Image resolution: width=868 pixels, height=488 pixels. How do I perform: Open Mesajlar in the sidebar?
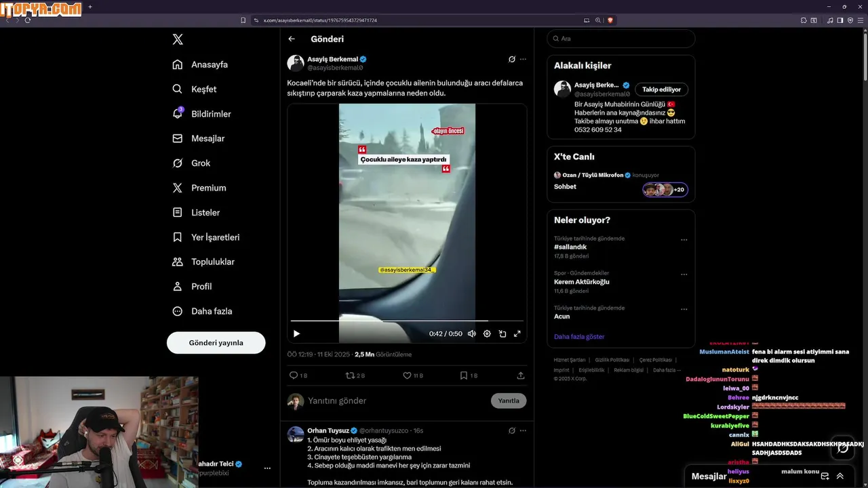click(x=198, y=138)
